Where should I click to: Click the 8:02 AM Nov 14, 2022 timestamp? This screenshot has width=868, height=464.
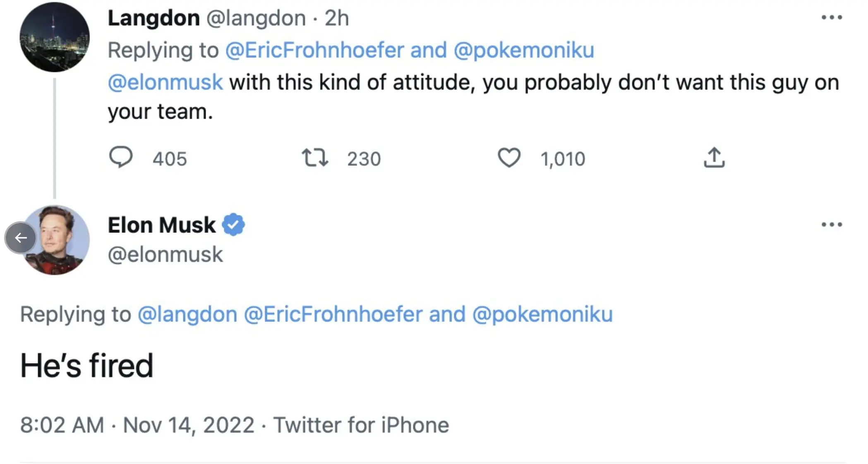tap(137, 425)
